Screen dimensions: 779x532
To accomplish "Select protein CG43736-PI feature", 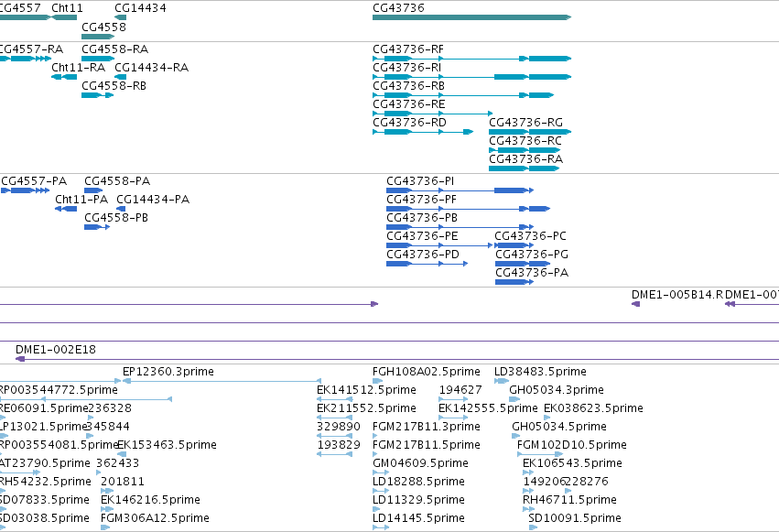I will [x=460, y=190].
